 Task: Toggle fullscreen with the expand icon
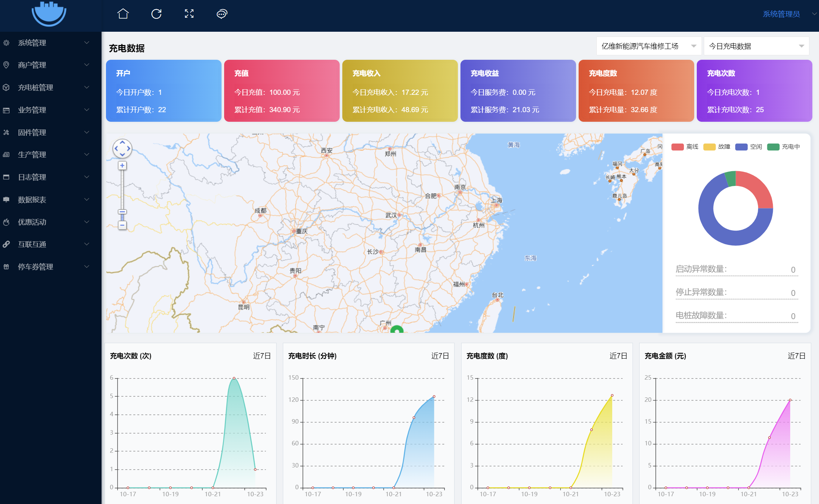(x=189, y=14)
